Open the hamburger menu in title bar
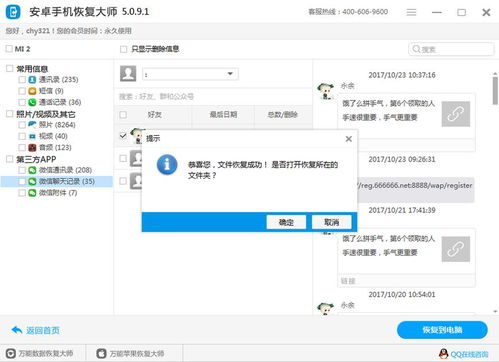Image resolution: width=499 pixels, height=362 pixels. (x=411, y=12)
